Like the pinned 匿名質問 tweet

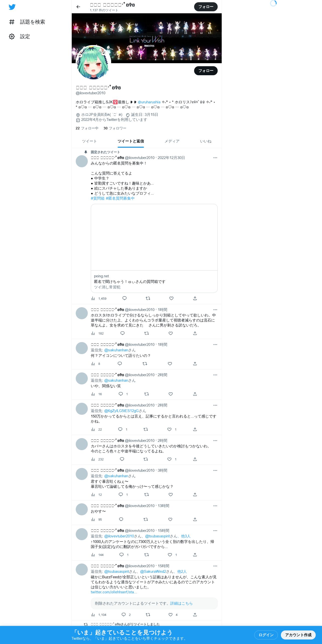click(x=171, y=298)
